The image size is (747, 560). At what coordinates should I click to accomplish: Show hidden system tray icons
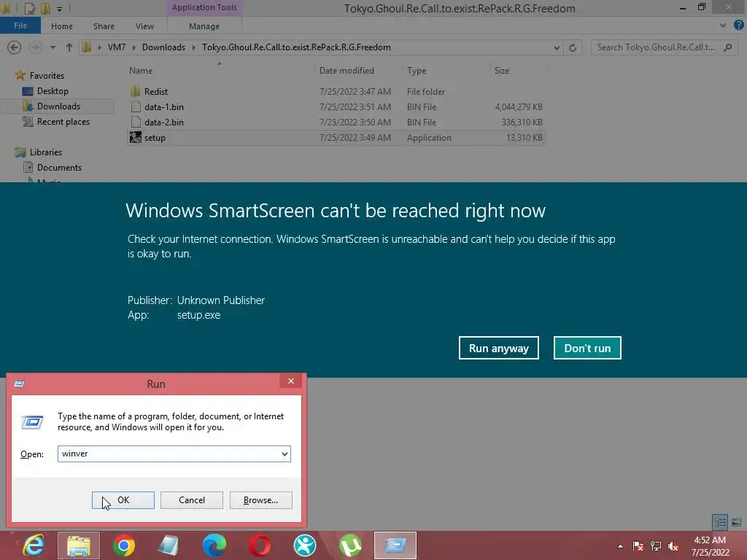coord(620,546)
